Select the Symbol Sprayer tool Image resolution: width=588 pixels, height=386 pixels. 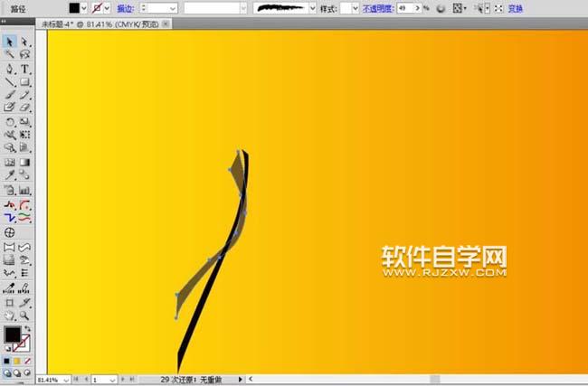(9, 190)
